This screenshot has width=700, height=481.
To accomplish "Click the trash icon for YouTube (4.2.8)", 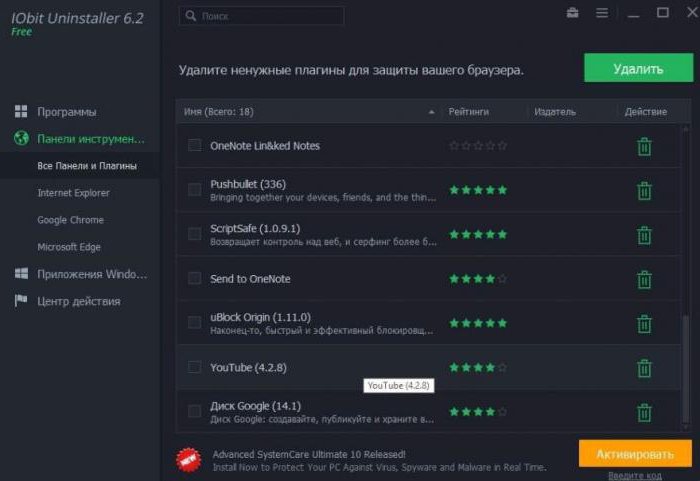I will coord(644,368).
